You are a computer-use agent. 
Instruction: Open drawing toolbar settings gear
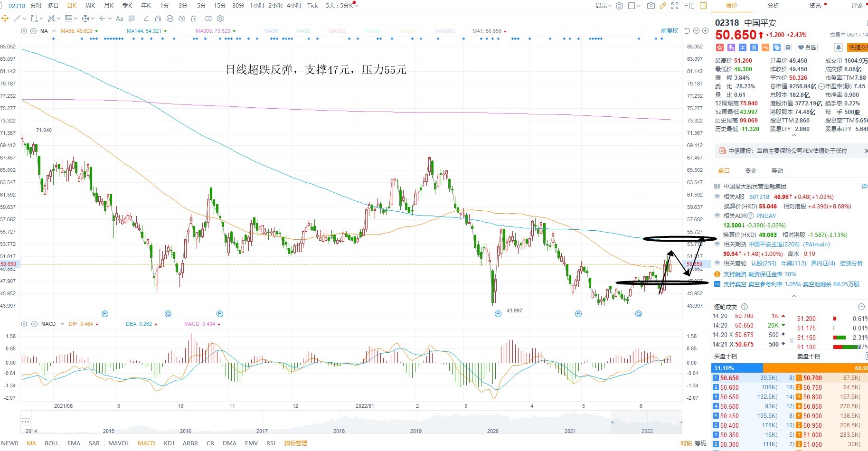point(220,19)
